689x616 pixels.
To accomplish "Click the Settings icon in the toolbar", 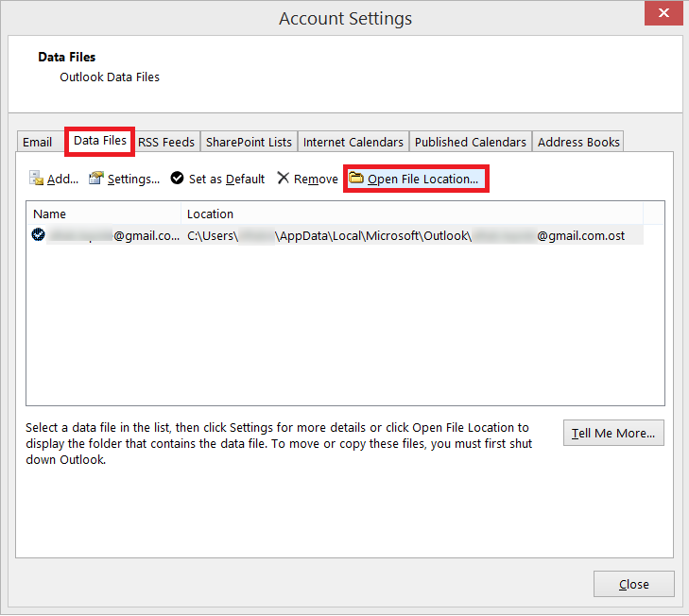I will [95, 178].
